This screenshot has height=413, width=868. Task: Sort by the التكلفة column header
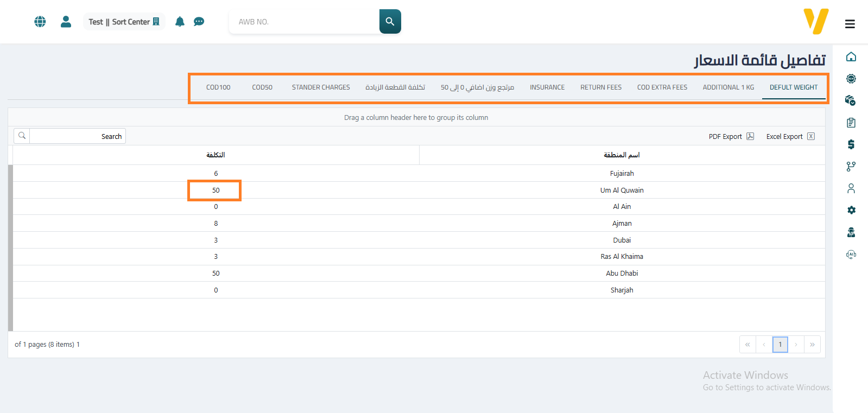coord(216,155)
